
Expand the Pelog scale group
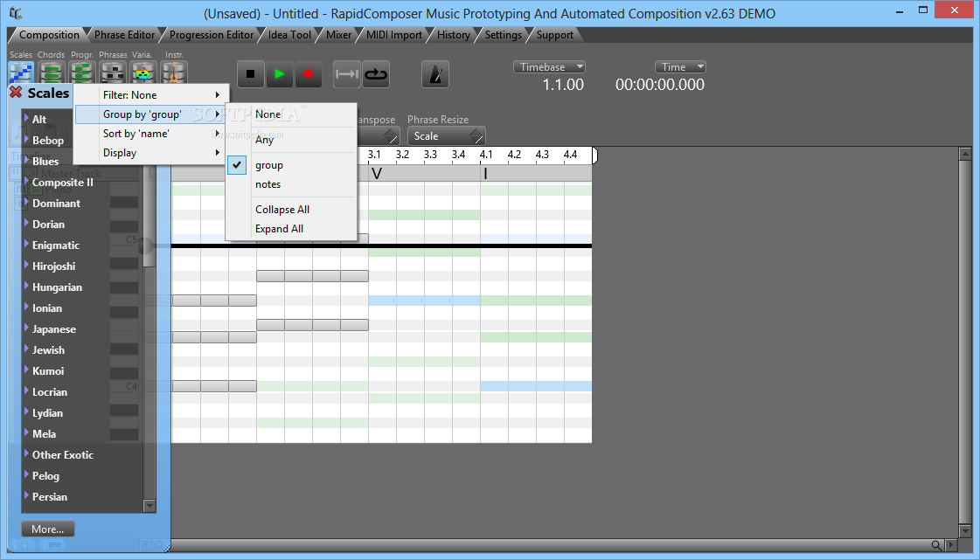click(x=26, y=474)
